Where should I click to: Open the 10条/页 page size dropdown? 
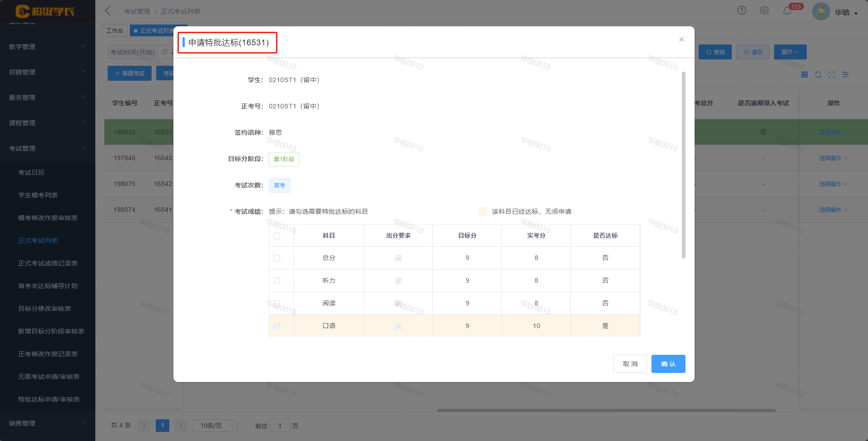click(x=214, y=426)
